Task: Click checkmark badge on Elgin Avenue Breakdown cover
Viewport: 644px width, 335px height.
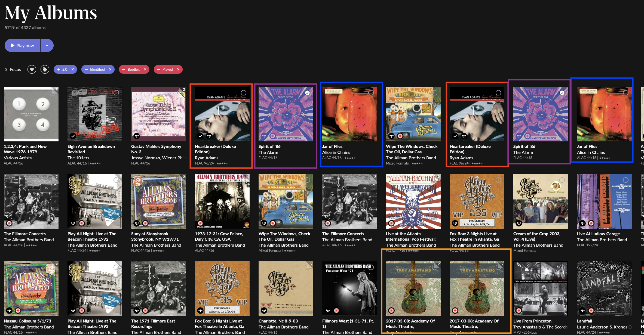Action: click(73, 136)
